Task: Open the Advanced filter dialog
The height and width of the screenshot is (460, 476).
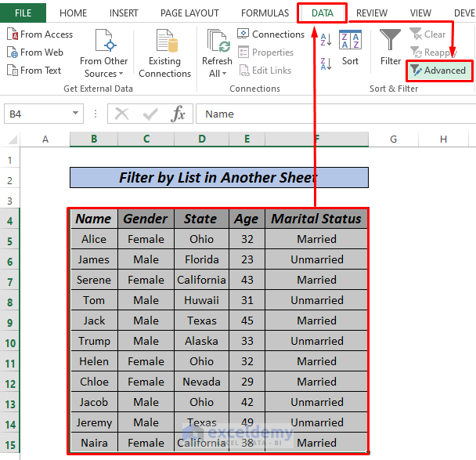Action: 439,71
